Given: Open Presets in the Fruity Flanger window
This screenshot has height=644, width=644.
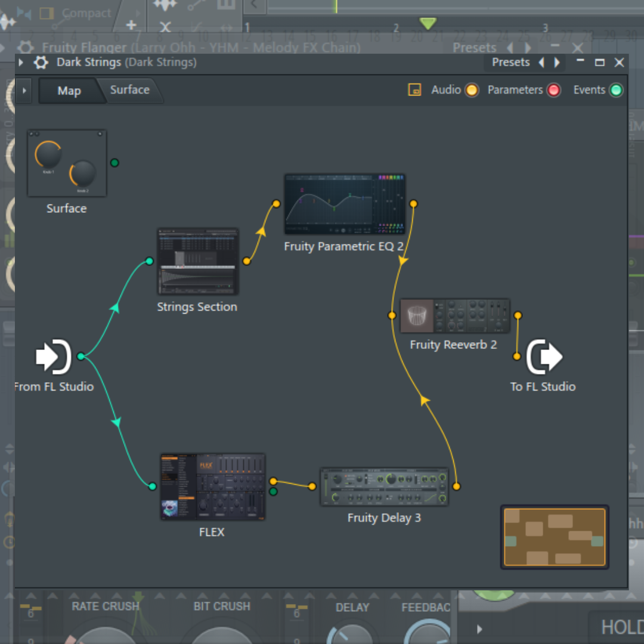Looking at the screenshot, I should click(x=475, y=48).
